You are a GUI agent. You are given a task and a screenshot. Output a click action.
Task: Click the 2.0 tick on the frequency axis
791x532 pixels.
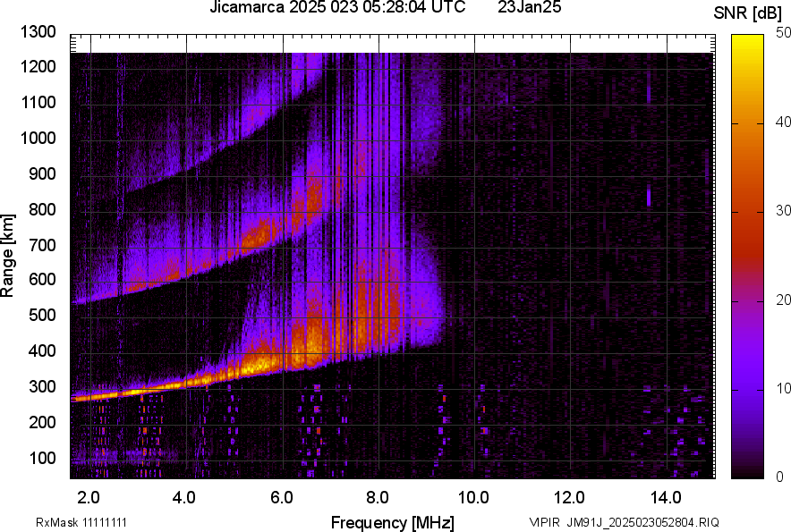tap(88, 496)
